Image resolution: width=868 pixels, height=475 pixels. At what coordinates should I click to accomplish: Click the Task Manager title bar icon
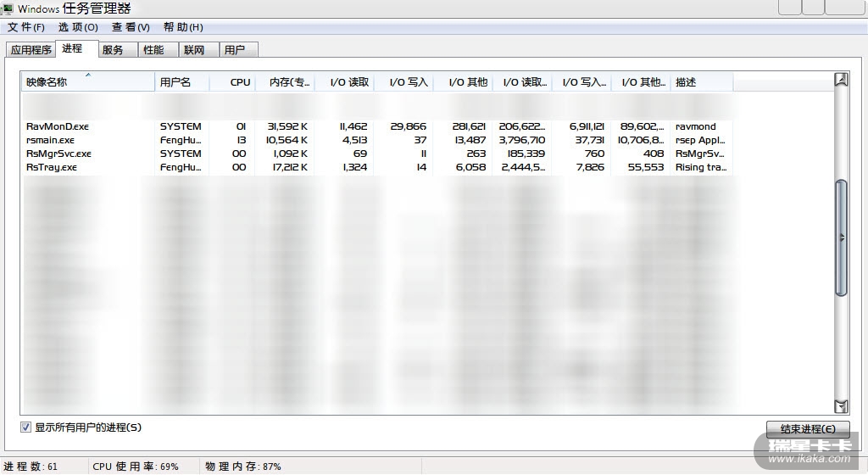[7, 8]
